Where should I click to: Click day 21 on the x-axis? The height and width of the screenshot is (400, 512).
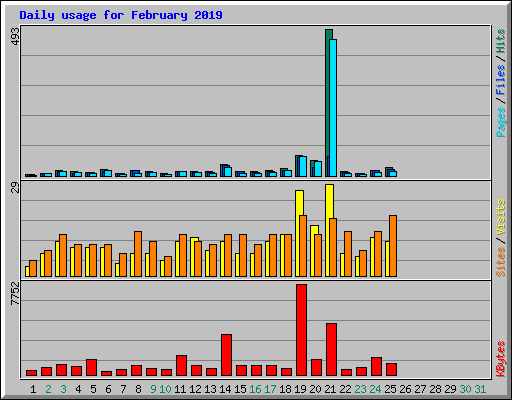click(330, 389)
